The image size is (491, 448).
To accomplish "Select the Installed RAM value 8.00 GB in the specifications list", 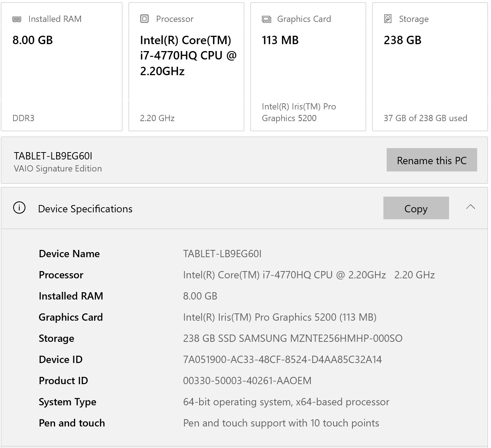I will coord(200,296).
